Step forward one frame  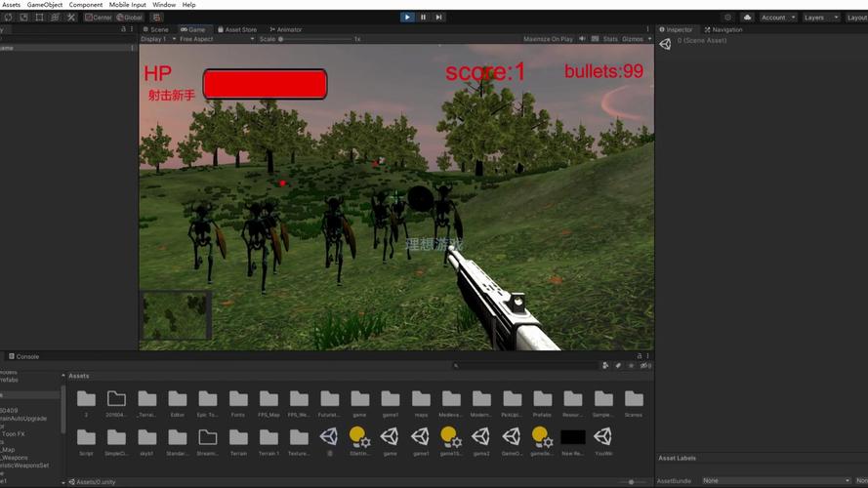click(x=438, y=18)
